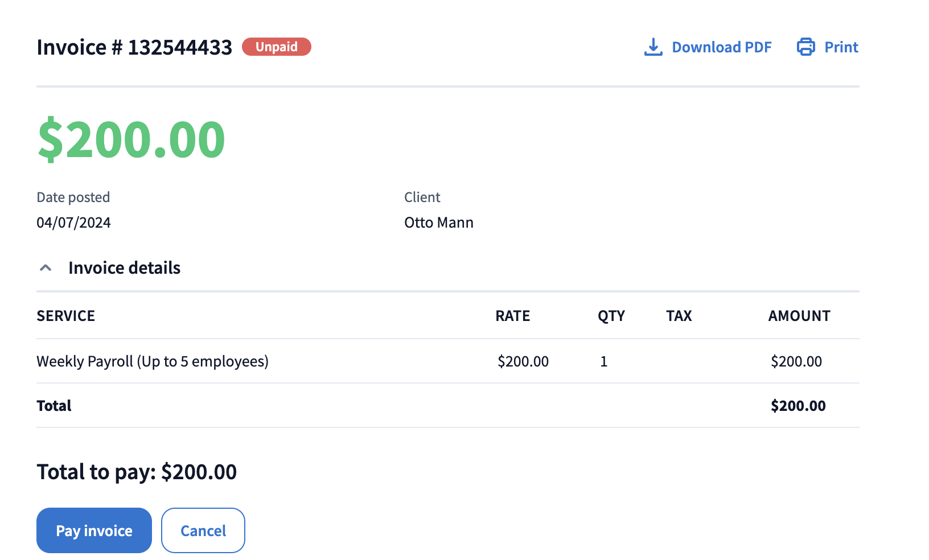929x560 pixels.
Task: Click the printer icon
Action: (x=805, y=47)
